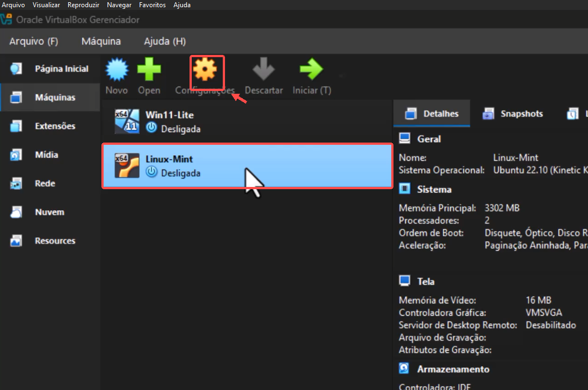
Task: Open the top Reproduzir menu
Action: pyautogui.click(x=83, y=5)
